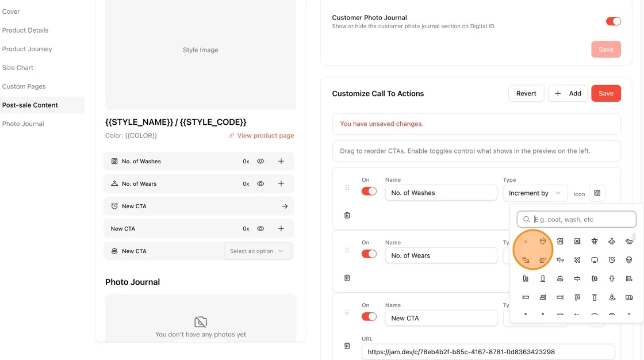
Task: Open the Cover section in the sidebar
Action: pyautogui.click(x=11, y=12)
